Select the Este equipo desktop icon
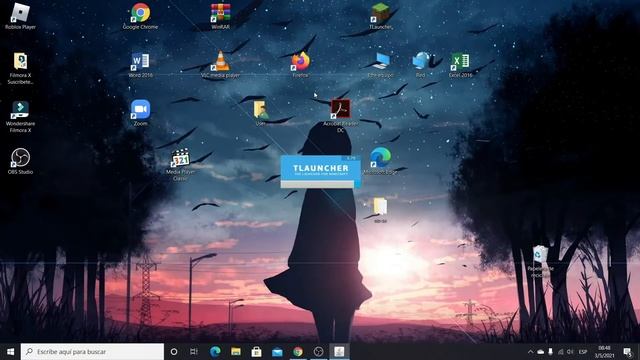The width and height of the screenshot is (640, 360). click(380, 65)
